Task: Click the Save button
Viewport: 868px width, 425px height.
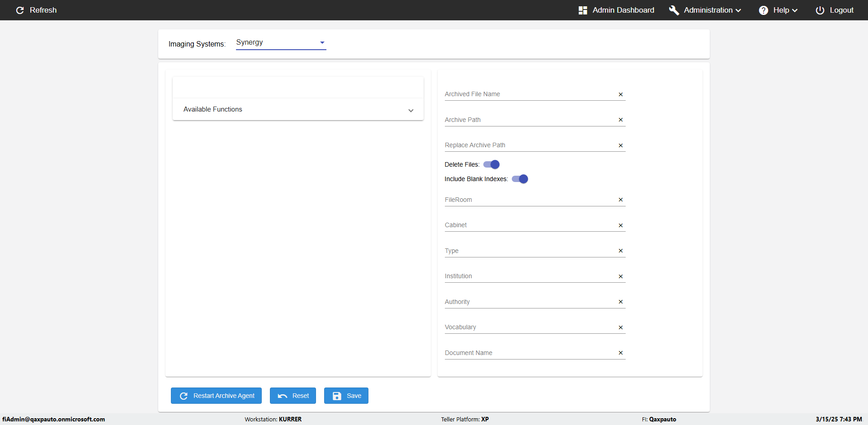Action: click(x=346, y=396)
